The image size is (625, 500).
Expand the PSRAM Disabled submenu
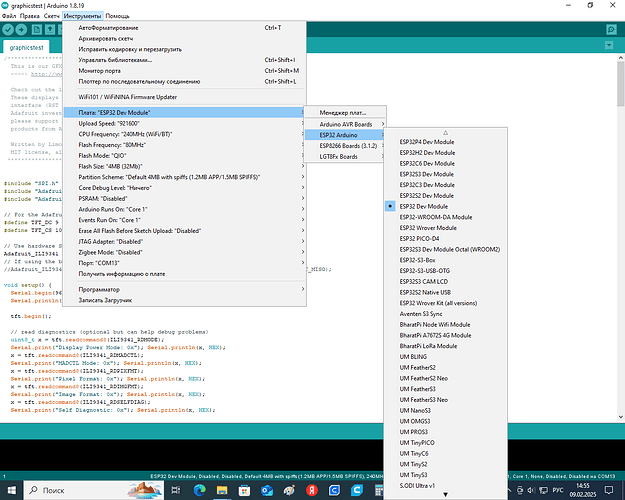pos(185,199)
